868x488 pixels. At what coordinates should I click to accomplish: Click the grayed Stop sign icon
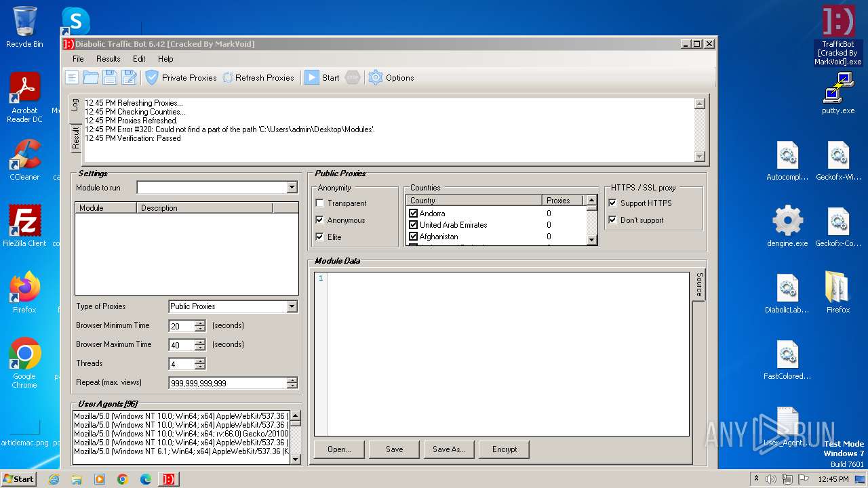click(x=353, y=77)
